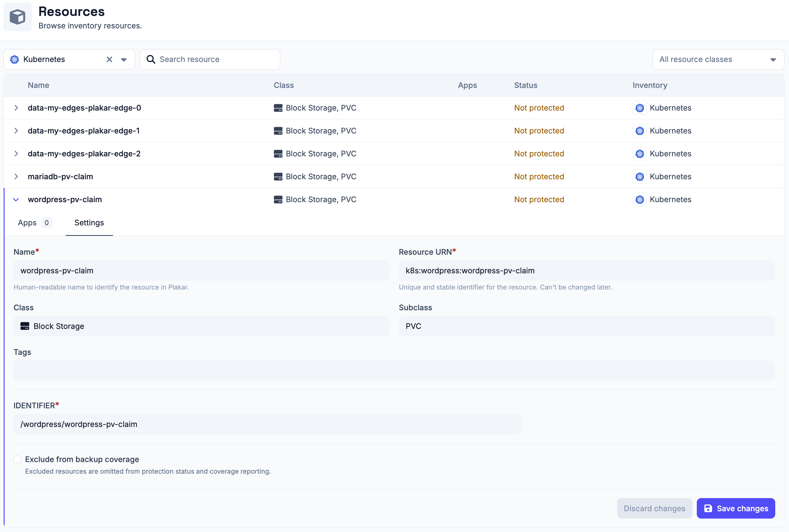This screenshot has width=789, height=532.
Task: Select the Settings tab
Action: pos(89,223)
